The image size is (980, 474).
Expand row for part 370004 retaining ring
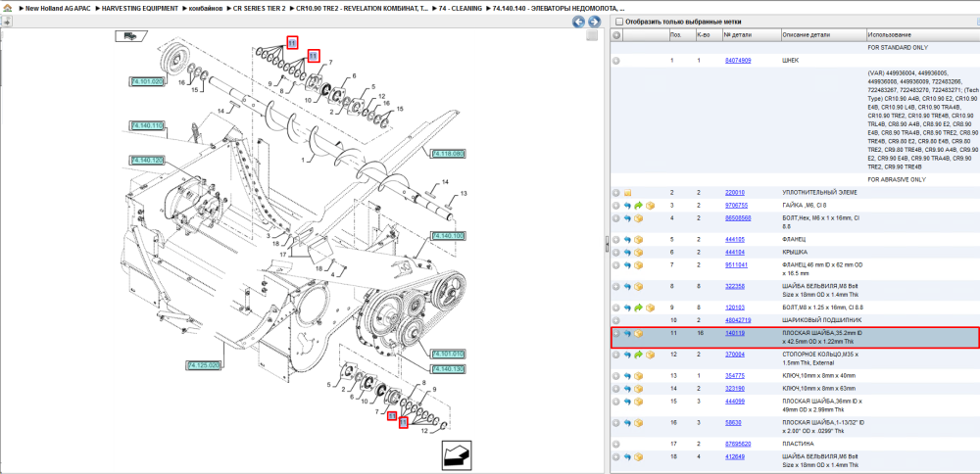coord(616,355)
